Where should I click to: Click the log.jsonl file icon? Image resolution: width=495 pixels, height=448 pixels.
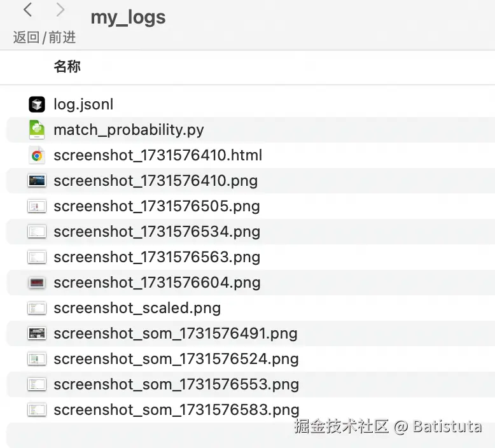click(37, 104)
